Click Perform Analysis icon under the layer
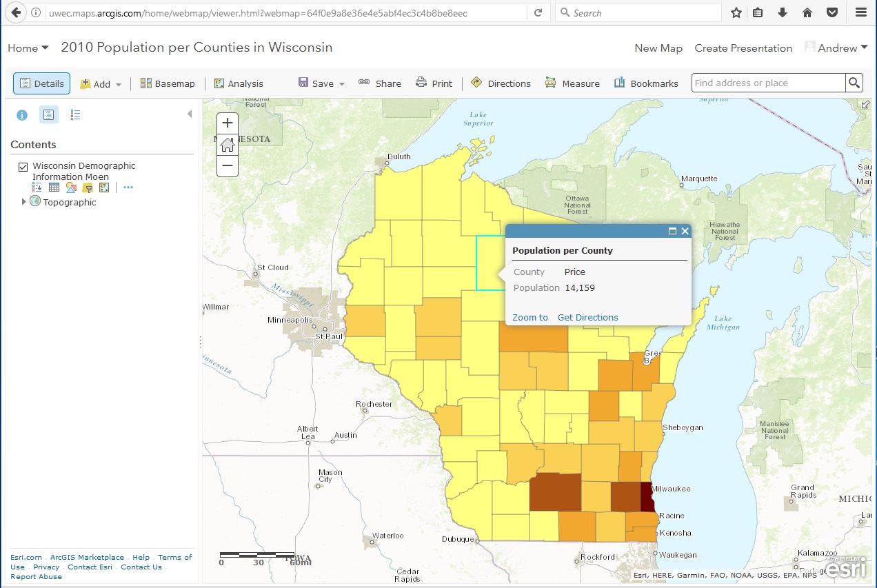 [104, 187]
